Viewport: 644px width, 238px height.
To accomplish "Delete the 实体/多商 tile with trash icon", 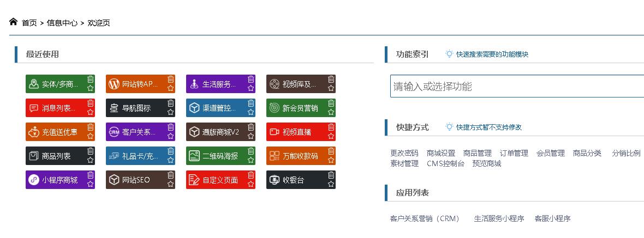I will (91, 79).
